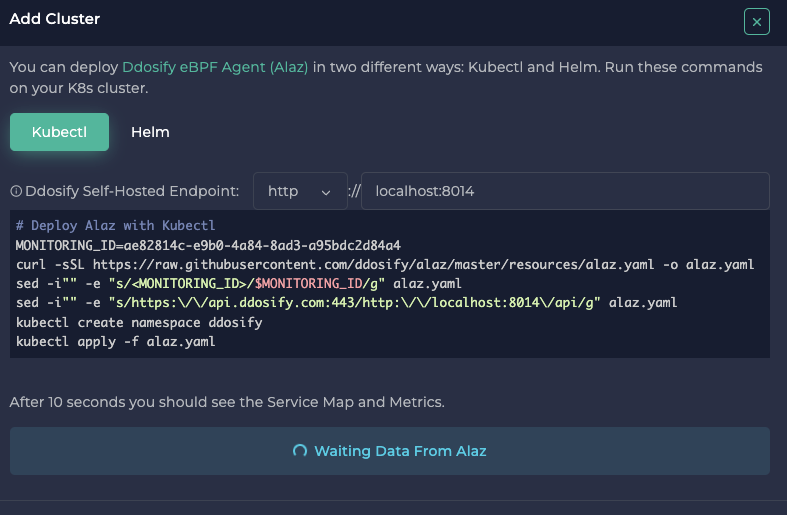This screenshot has height=515, width=787.
Task: Close the Add Cluster dialog
Action: pyautogui.click(x=757, y=22)
